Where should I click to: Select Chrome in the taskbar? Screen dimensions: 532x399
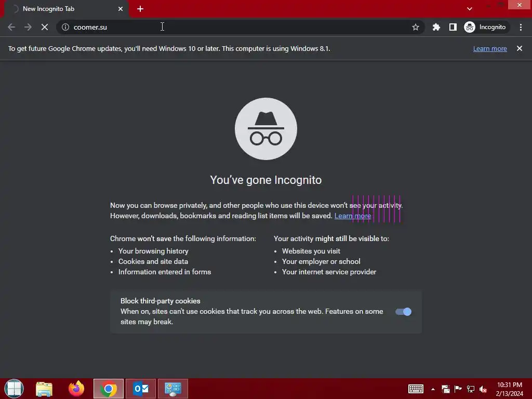pyautogui.click(x=109, y=389)
